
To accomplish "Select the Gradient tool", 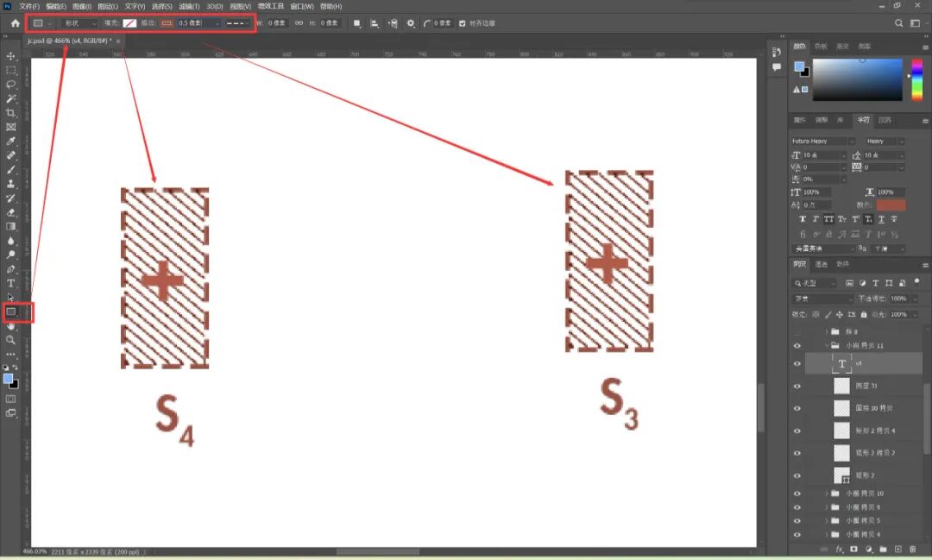I will tap(10, 226).
